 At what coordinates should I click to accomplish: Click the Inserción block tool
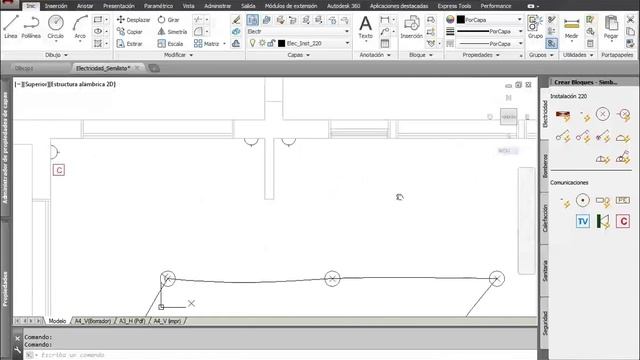[x=411, y=27]
